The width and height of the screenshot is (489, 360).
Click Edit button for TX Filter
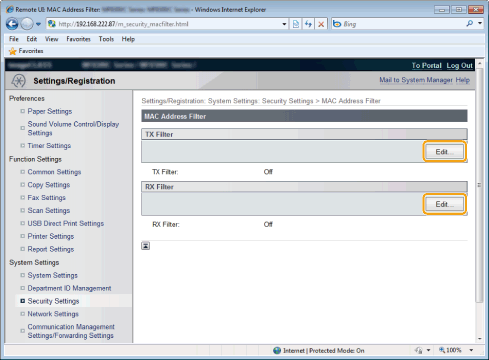pyautogui.click(x=444, y=152)
